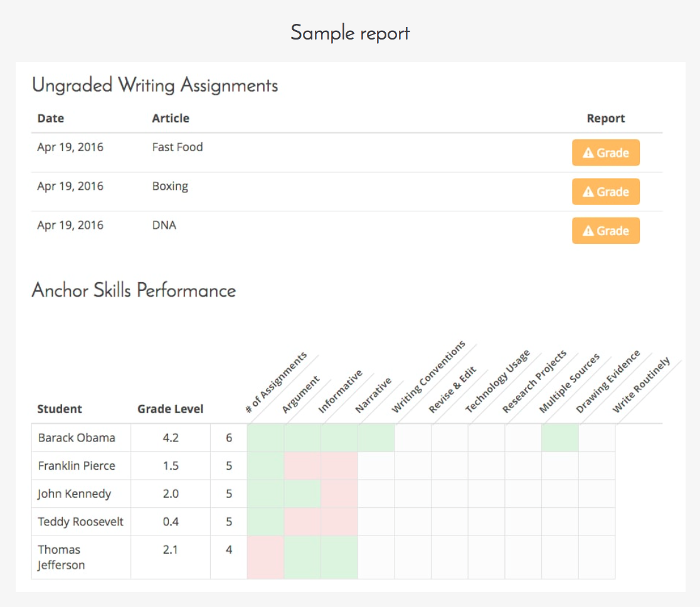Select the Boxing article name
The width and height of the screenshot is (700, 607).
[170, 186]
